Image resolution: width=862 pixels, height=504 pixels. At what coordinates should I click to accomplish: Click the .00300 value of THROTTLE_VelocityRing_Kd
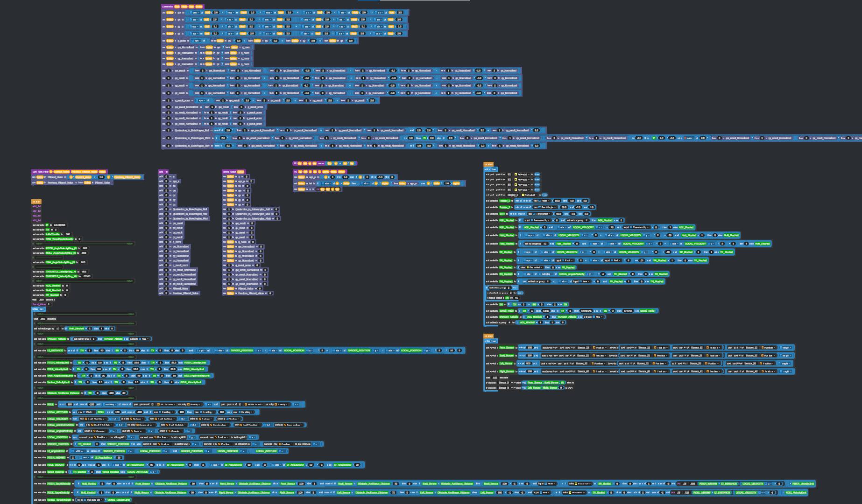pos(87,276)
